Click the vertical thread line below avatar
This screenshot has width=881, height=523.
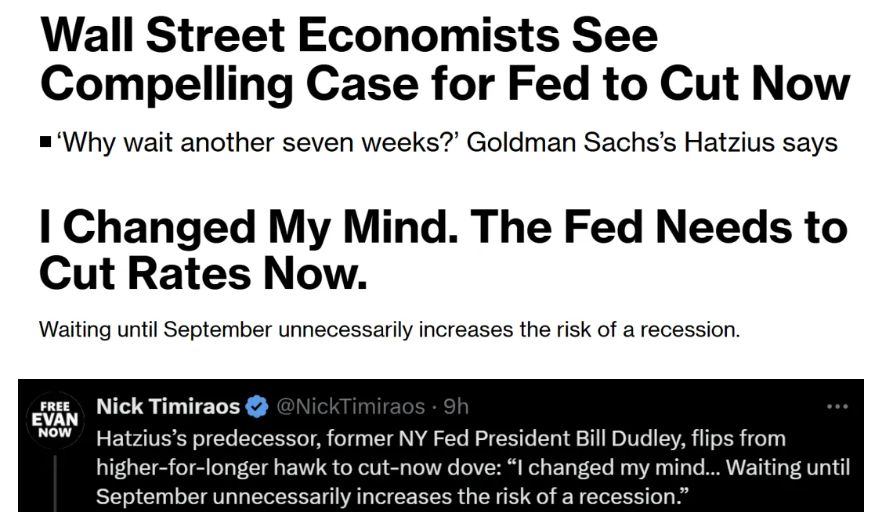point(55,483)
